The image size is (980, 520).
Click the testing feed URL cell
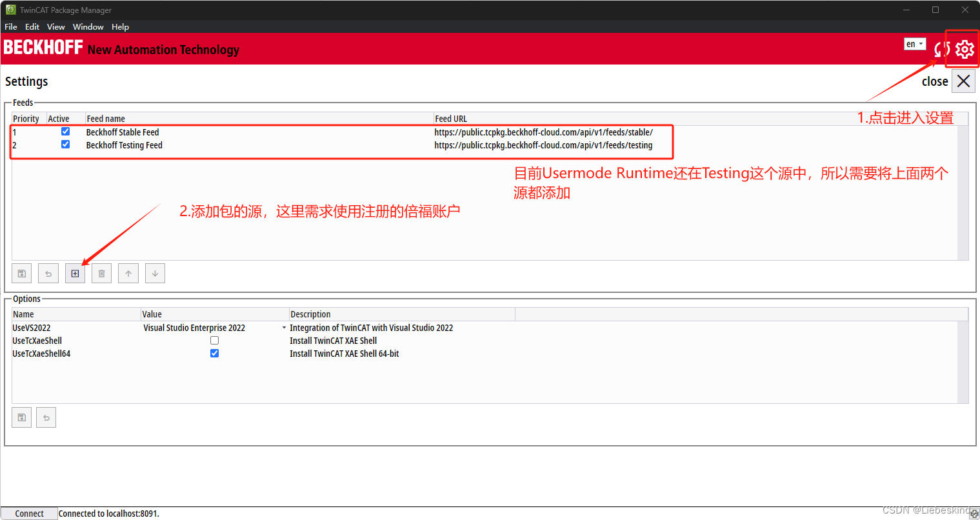click(x=543, y=145)
